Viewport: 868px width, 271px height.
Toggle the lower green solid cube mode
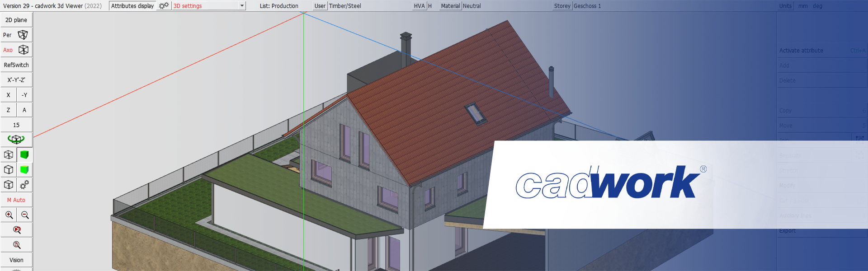point(24,170)
